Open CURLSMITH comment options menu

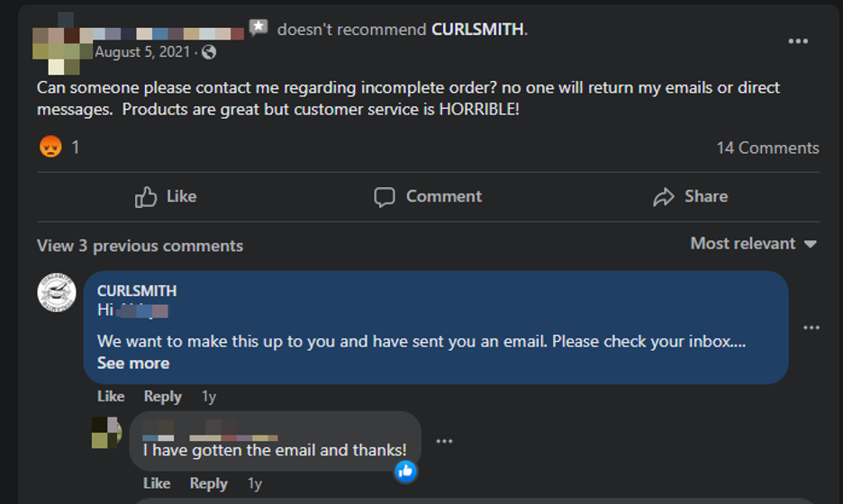[811, 328]
